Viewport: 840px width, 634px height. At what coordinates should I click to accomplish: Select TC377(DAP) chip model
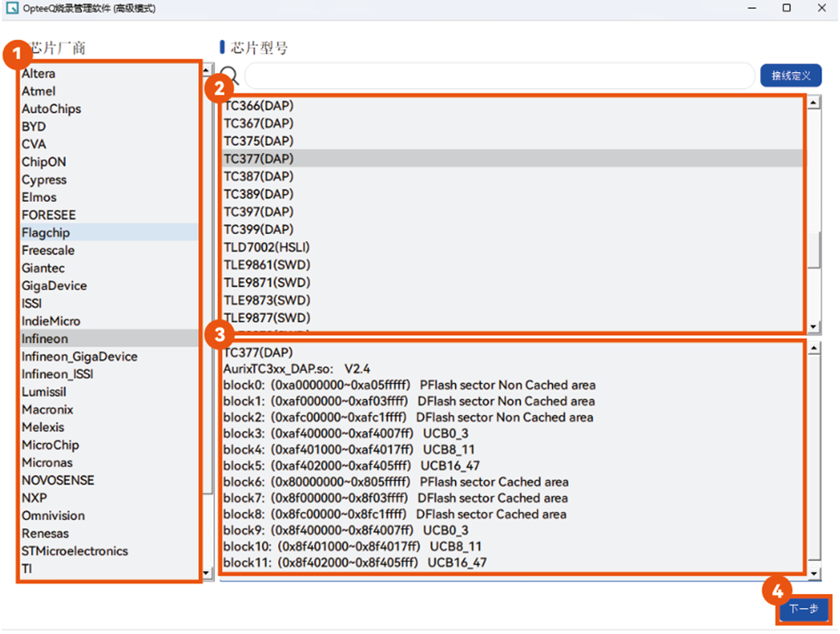259,158
